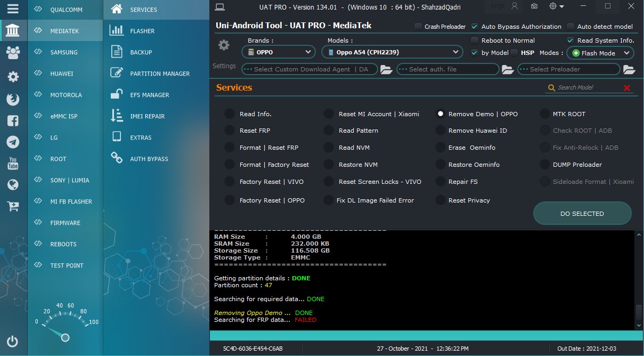Viewport: 644px width, 356px height.
Task: Open Extras menu item
Action: [x=156, y=137]
